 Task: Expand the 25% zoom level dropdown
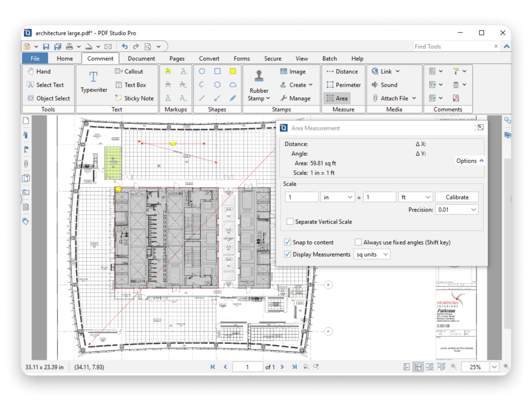click(x=494, y=367)
